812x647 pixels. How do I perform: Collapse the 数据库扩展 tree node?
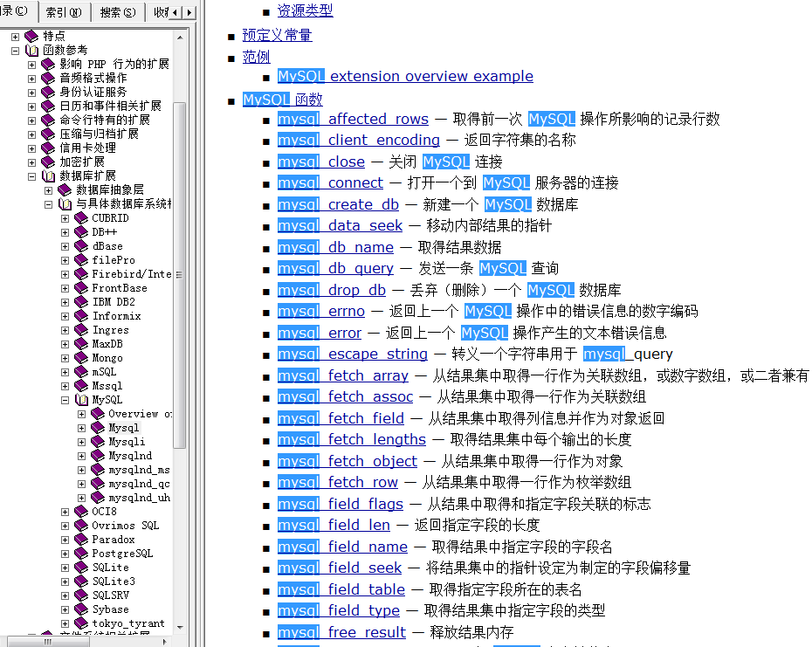[31, 176]
